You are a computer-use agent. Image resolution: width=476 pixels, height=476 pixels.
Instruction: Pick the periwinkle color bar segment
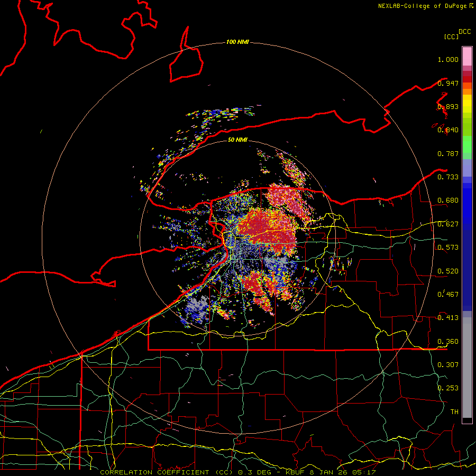tap(467, 168)
